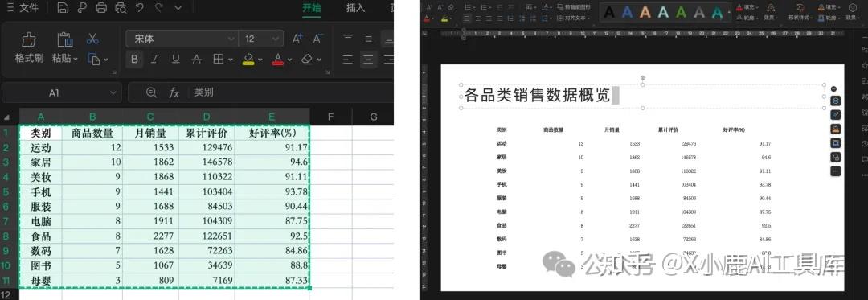
Task: Apply cell borders with the border icon
Action: click(x=218, y=60)
